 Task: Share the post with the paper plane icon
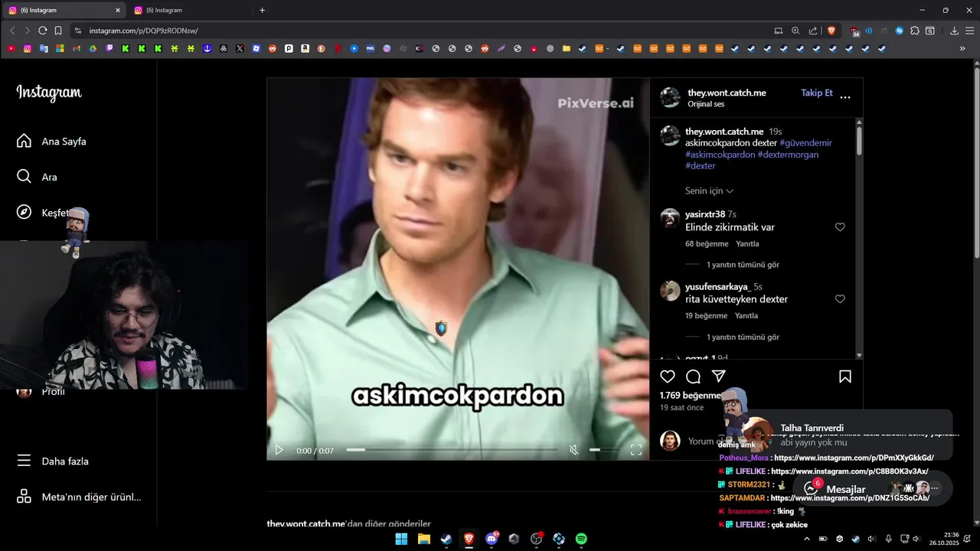pos(718,377)
